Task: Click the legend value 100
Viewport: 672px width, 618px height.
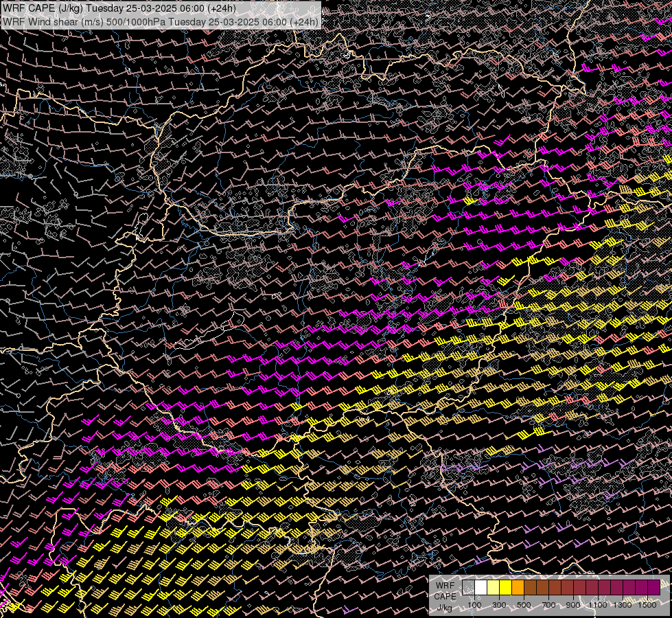Action: (x=474, y=605)
